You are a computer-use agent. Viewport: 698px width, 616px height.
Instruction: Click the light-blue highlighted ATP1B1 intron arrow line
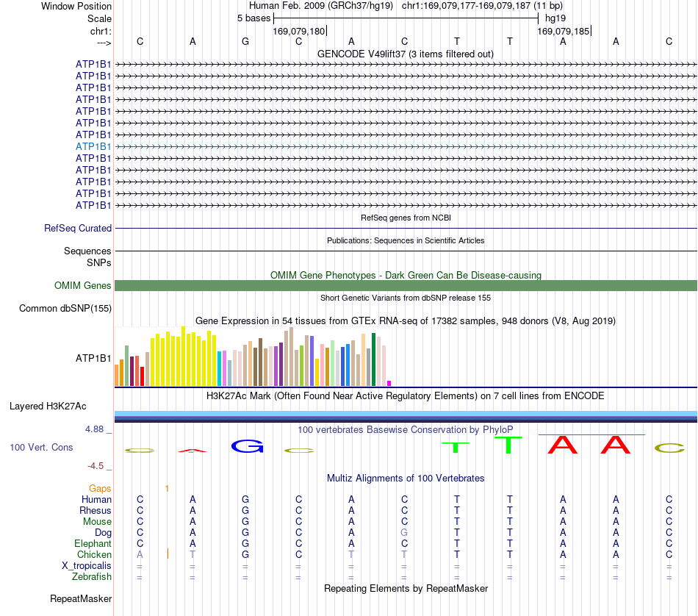pyautogui.click(x=406, y=146)
